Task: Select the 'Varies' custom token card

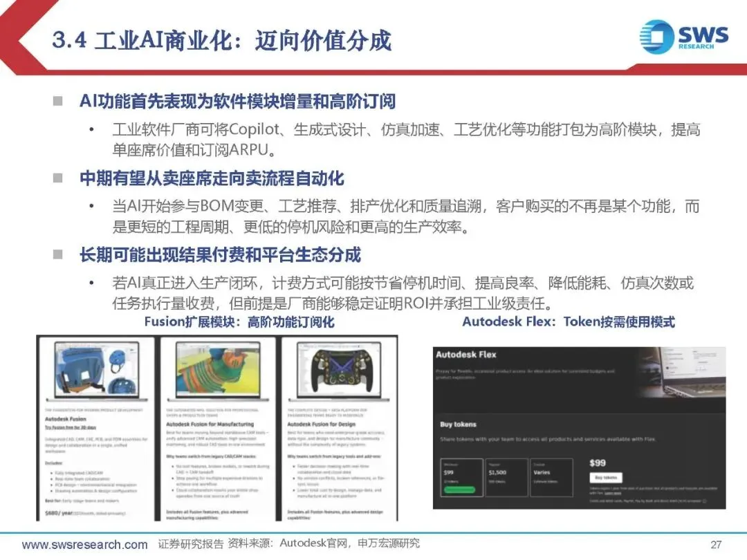Action: pos(551,477)
